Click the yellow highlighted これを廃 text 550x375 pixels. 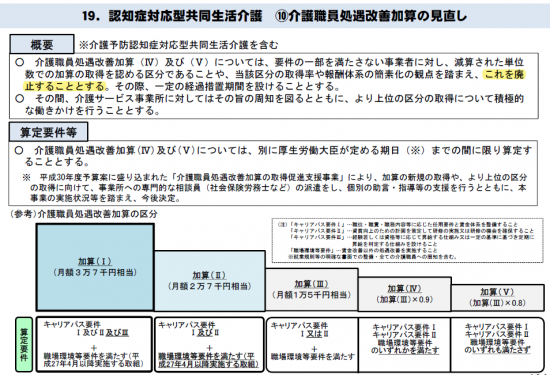pyautogui.click(x=504, y=74)
